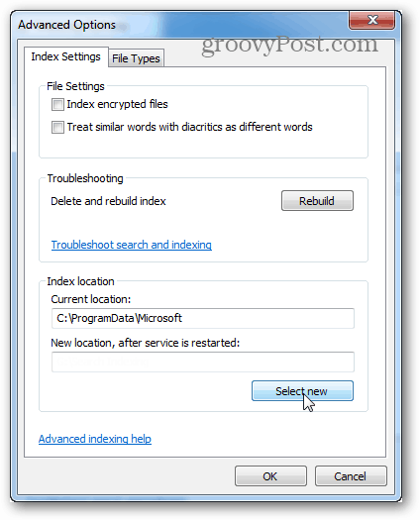The height and width of the screenshot is (520, 420).
Task: Click the Rebuild button
Action: point(317,201)
